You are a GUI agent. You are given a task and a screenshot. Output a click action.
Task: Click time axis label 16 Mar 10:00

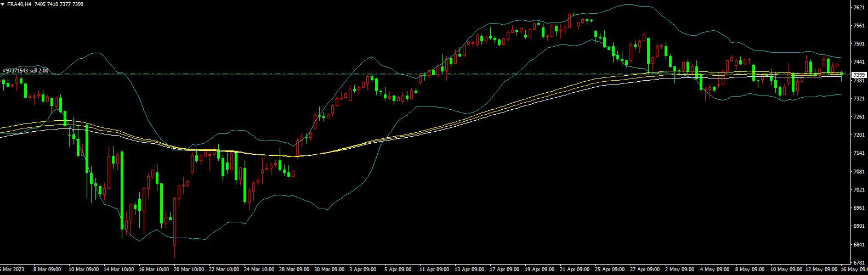pos(154,270)
